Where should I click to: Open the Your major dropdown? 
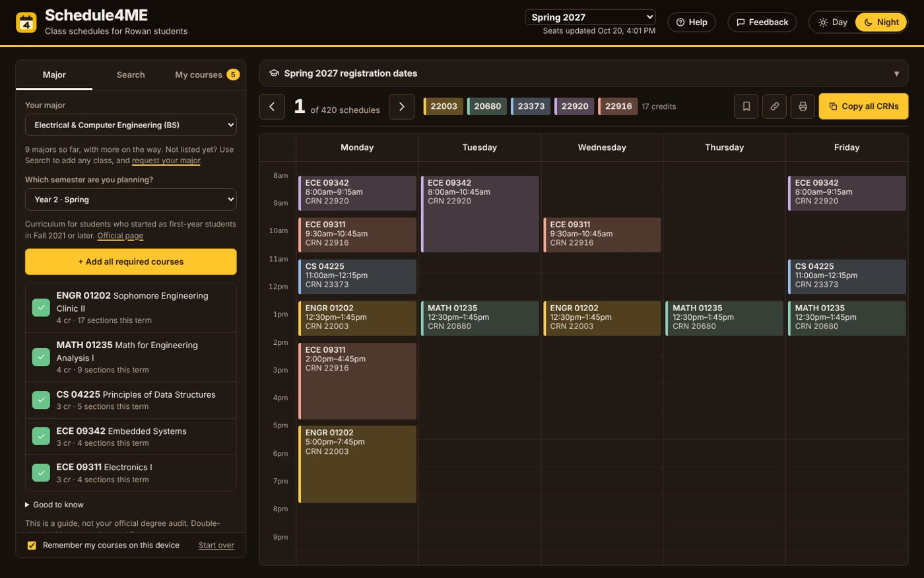(131, 125)
